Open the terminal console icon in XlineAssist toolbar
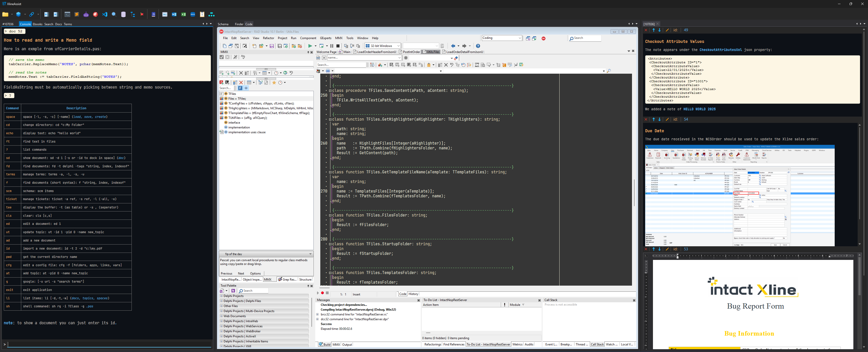This screenshot has width=868, height=352. point(67,14)
